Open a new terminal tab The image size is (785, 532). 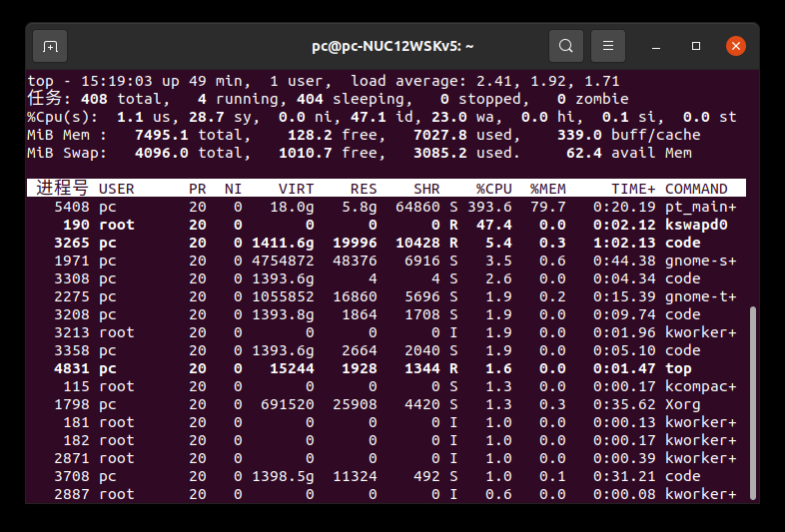[50, 46]
